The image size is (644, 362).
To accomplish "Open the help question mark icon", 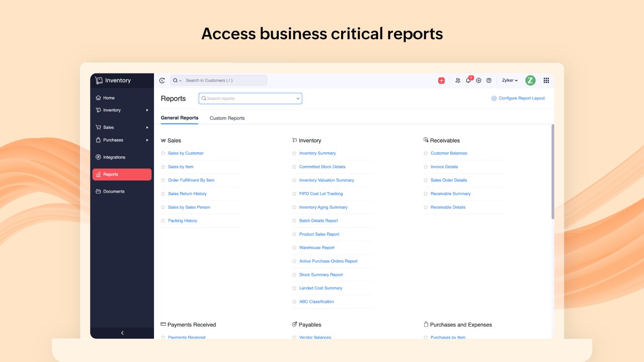I will (489, 80).
